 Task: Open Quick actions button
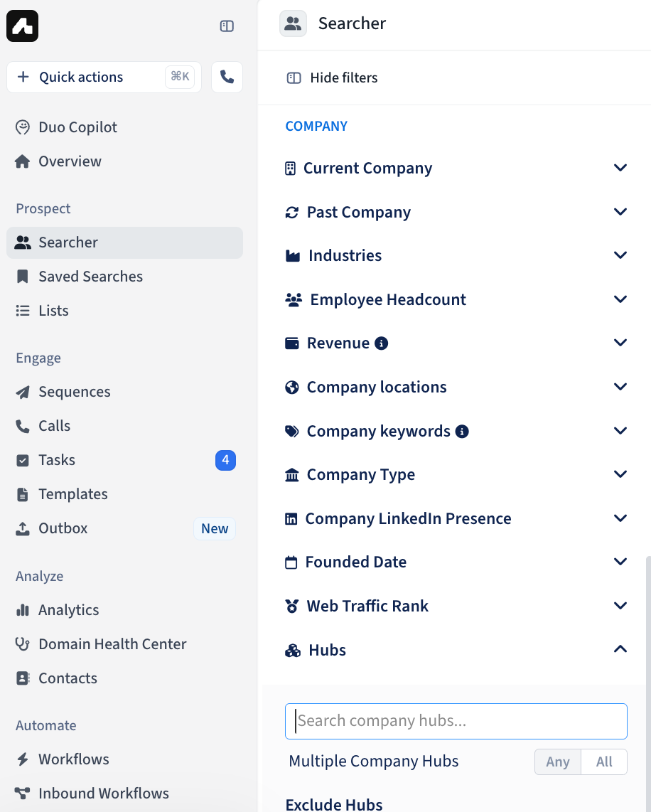[104, 78]
